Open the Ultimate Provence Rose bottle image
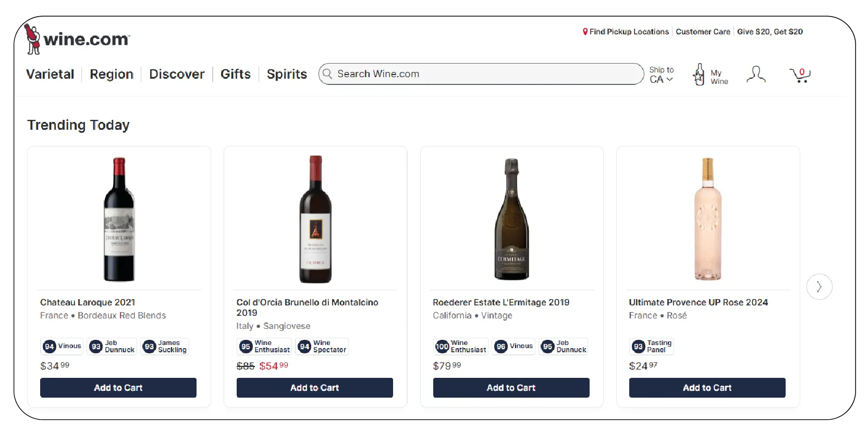Viewport: 868px width, 431px height. [x=707, y=219]
